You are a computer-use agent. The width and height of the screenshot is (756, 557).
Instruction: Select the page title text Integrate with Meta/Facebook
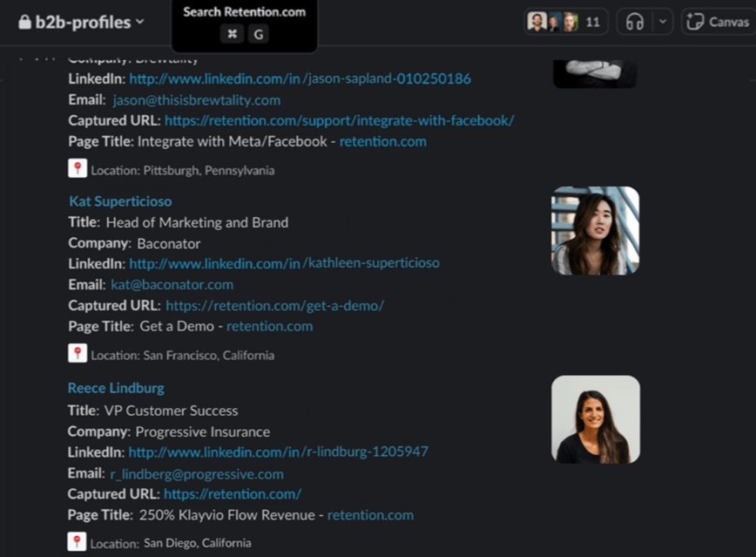pyautogui.click(x=233, y=141)
